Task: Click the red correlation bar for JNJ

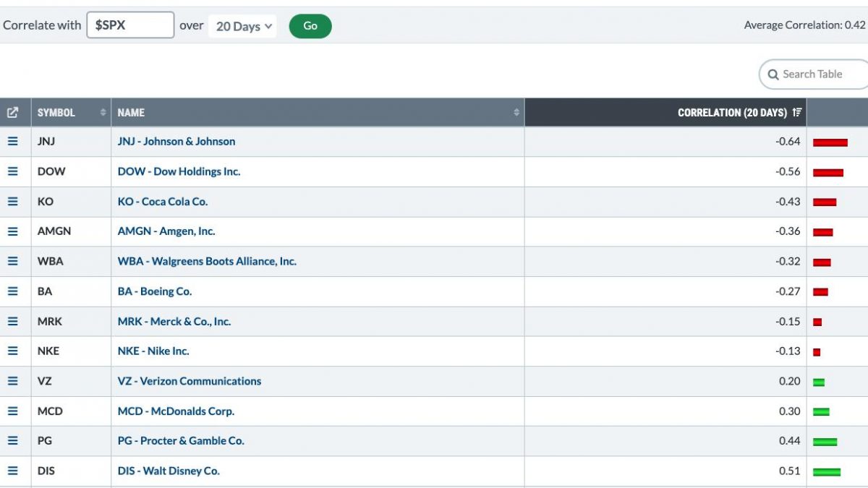Action: 830,142
